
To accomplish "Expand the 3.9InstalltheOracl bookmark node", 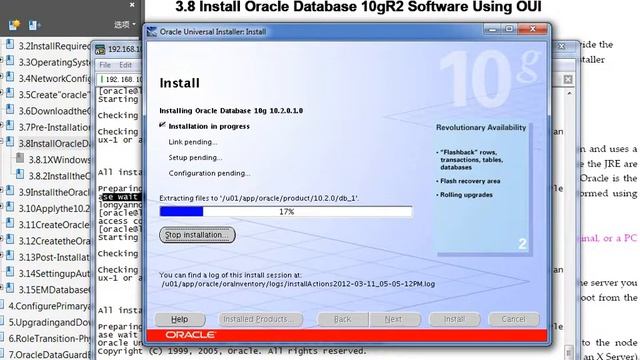I will [x=1, y=191].
